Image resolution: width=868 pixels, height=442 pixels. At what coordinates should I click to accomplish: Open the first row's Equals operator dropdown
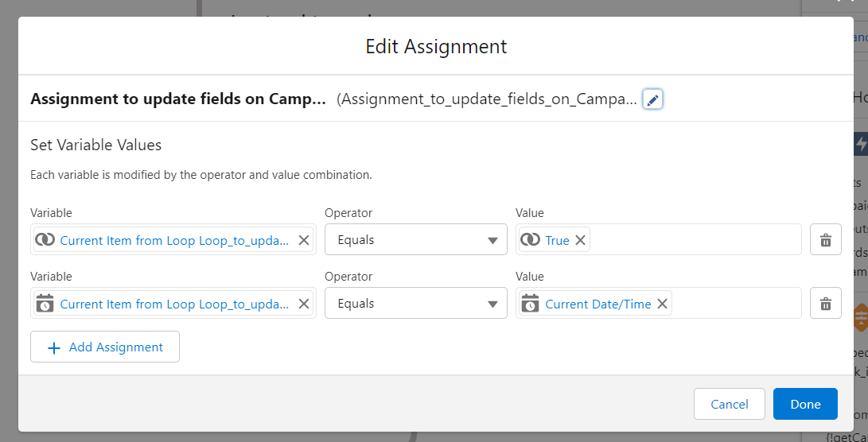(x=415, y=239)
